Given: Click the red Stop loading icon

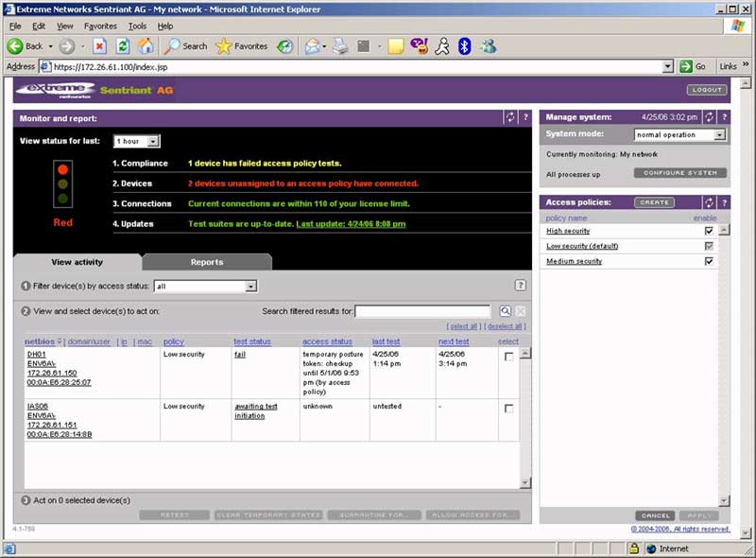Looking at the screenshot, I should 99,46.
